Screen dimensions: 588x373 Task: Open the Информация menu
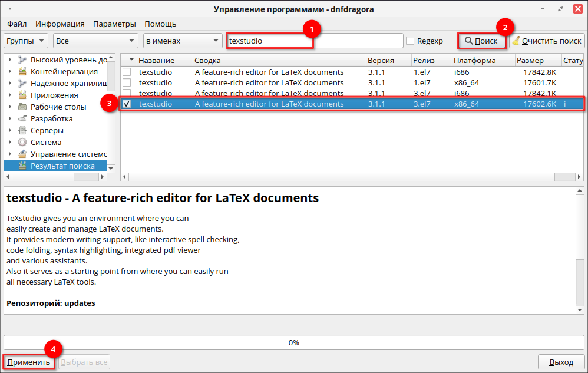tap(60, 24)
